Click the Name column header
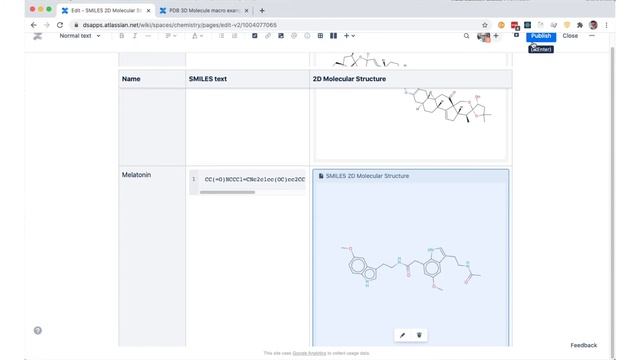 (152, 79)
